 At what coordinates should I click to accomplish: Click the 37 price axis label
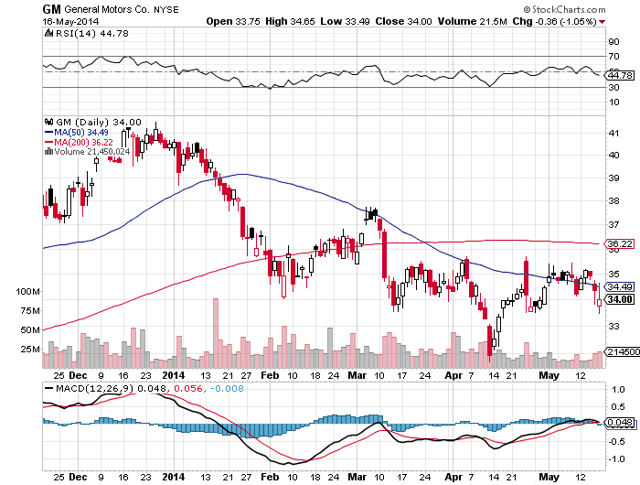pos(614,225)
